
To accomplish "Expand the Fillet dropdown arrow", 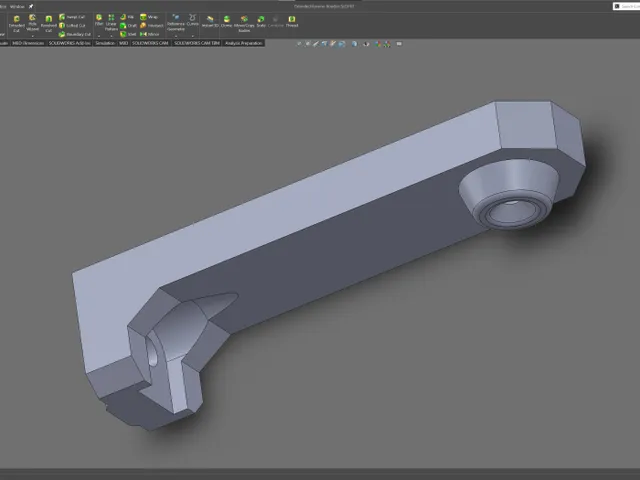I will pyautogui.click(x=99, y=36).
